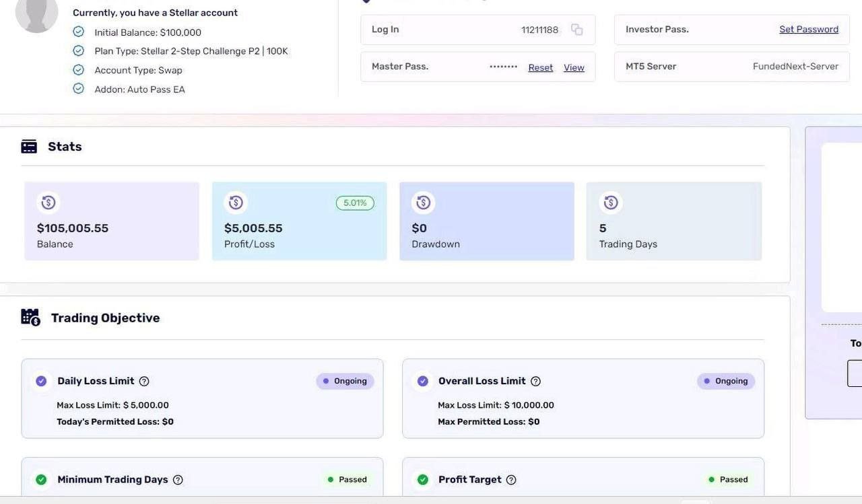Image resolution: width=862 pixels, height=504 pixels.
Task: Click the Trading Days count 5
Action: (603, 228)
